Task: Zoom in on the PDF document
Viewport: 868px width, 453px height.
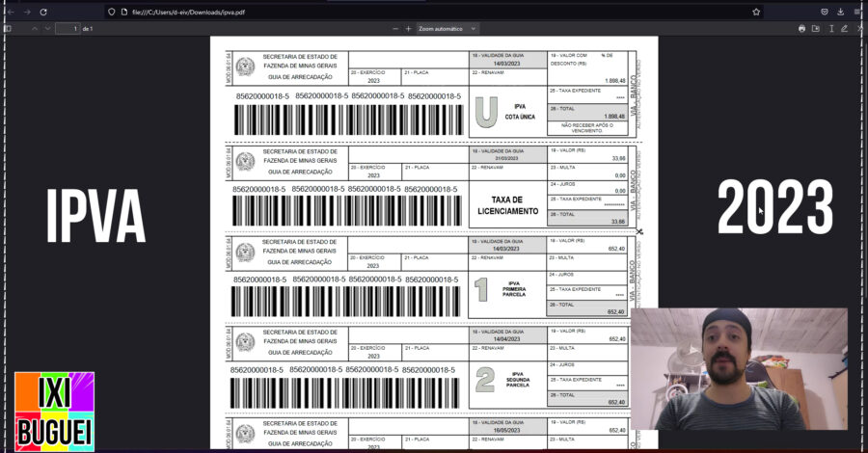Action: coord(408,29)
